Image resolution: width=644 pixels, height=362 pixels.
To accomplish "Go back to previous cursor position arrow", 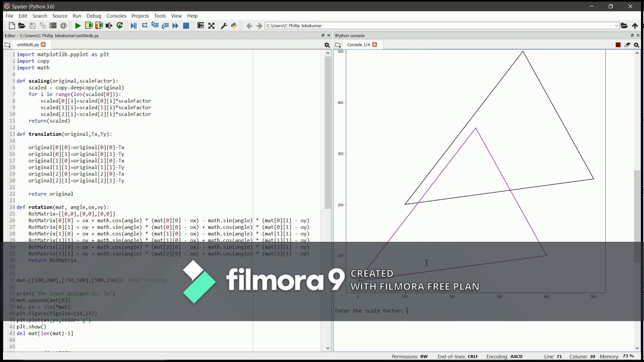I will 249,26.
